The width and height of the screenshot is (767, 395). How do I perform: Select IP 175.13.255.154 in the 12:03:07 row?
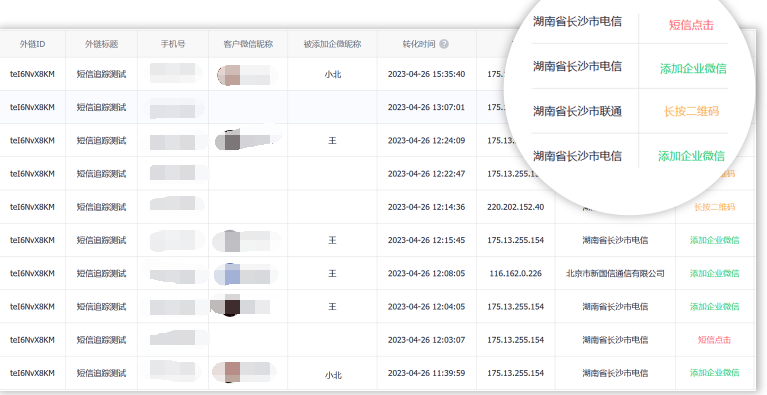(x=516, y=340)
